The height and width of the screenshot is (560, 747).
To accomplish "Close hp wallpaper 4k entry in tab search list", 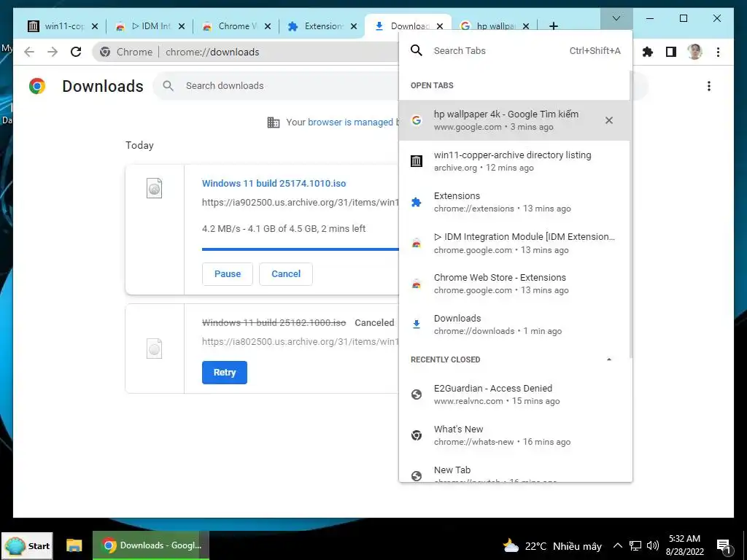I will 609,120.
